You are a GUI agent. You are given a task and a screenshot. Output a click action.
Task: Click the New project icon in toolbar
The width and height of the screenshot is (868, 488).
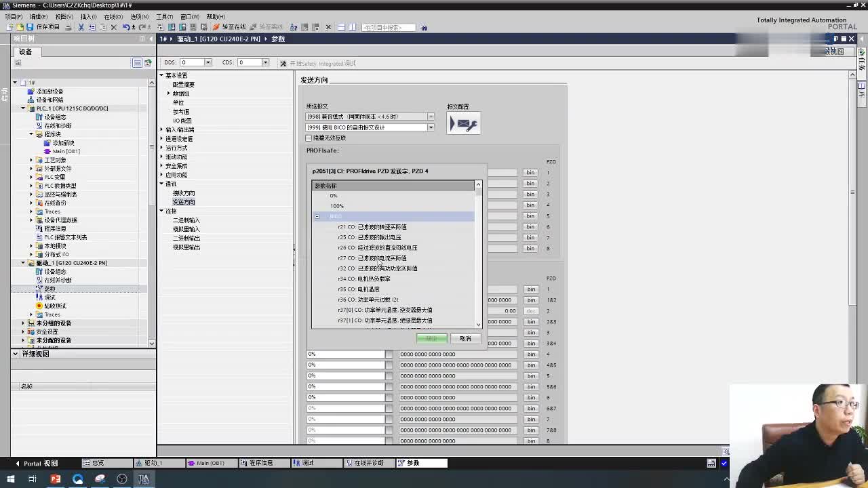(9, 27)
